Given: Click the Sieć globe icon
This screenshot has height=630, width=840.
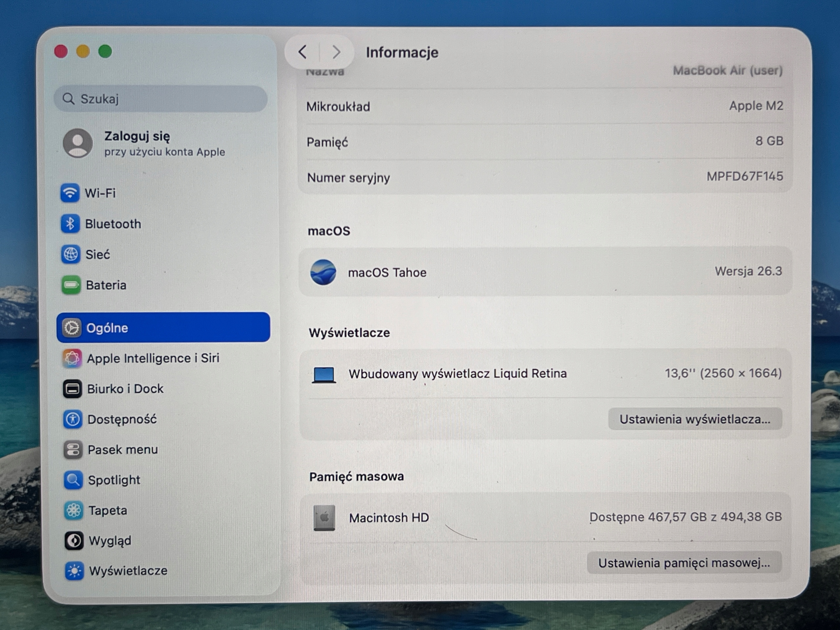Looking at the screenshot, I should point(71,254).
